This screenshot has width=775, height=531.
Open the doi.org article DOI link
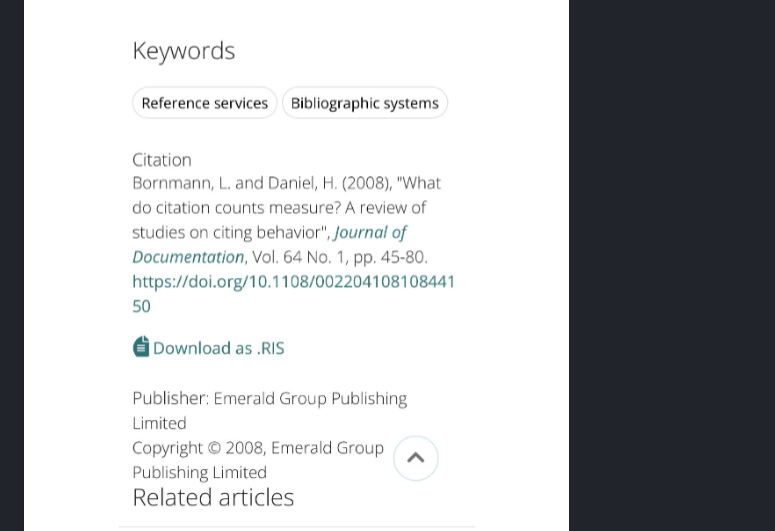(x=293, y=294)
